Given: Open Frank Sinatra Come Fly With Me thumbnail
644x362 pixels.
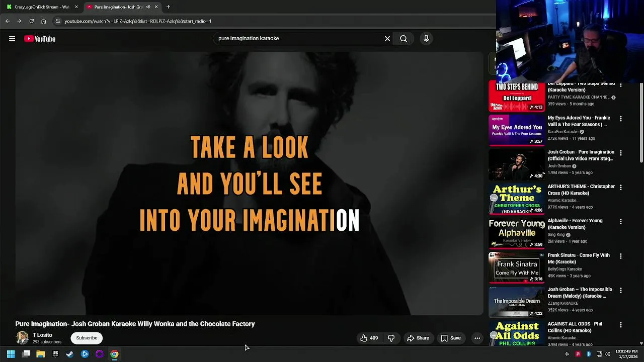Looking at the screenshot, I should point(517,268).
